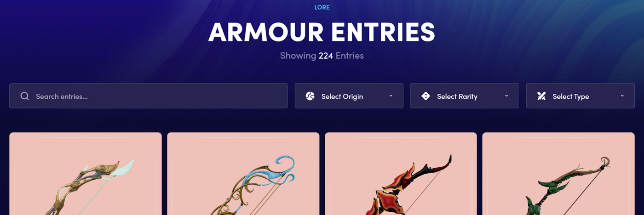Viewport: 644px width, 215px height.
Task: Open the green thorny bow entry card
Action: 558,174
